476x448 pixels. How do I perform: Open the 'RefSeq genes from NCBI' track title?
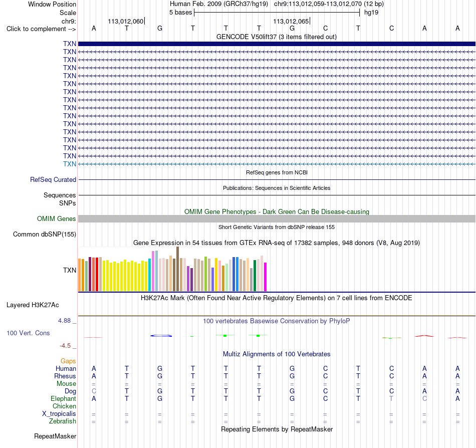click(277, 172)
